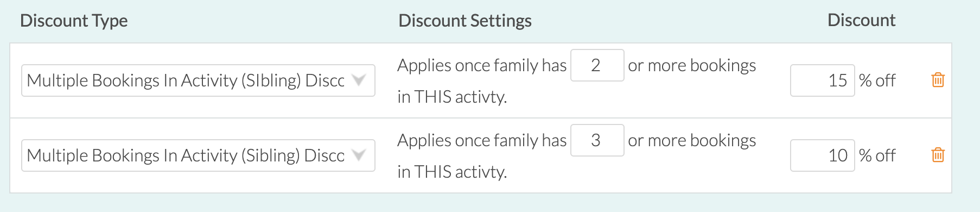Expand arrow of first Discount Type select
980x212 pixels.
pyautogui.click(x=358, y=80)
